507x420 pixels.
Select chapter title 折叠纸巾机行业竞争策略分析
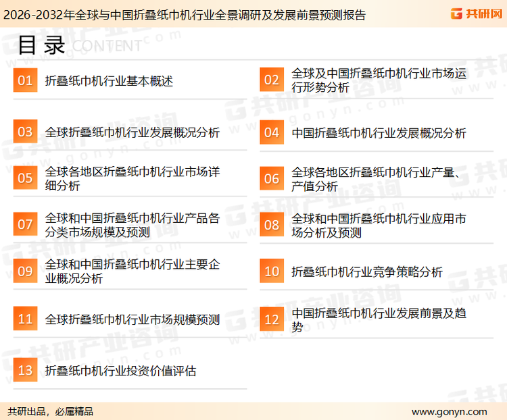(367, 271)
